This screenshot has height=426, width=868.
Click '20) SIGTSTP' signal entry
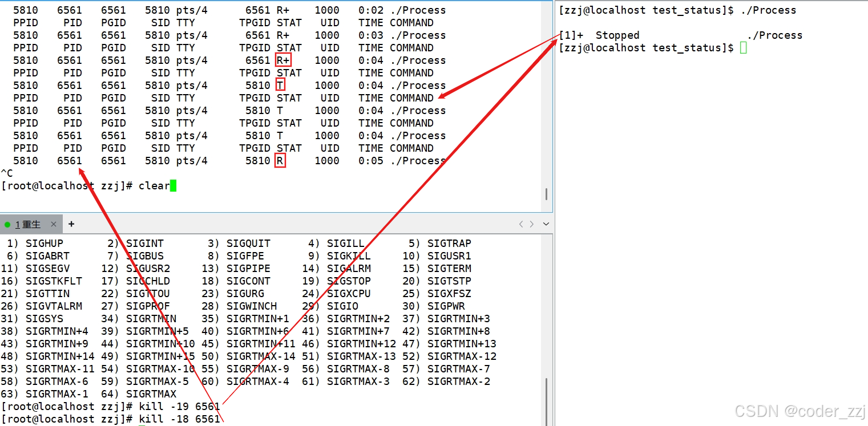click(x=437, y=281)
